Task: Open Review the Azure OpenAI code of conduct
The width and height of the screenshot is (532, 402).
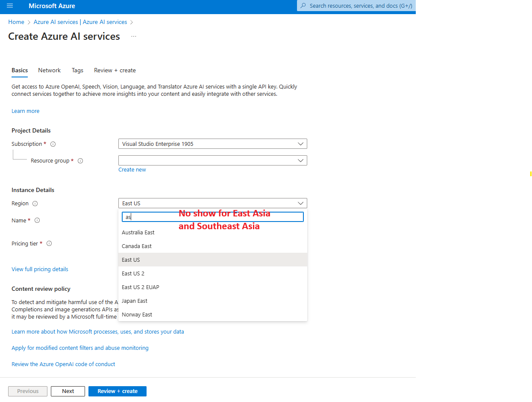Action: coord(63,364)
